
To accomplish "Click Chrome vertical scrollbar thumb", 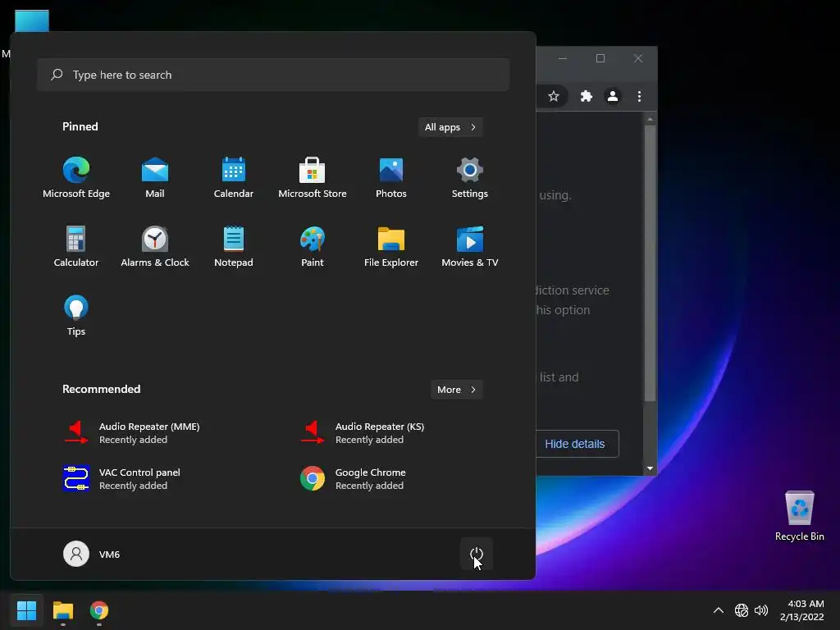I will click(650, 263).
